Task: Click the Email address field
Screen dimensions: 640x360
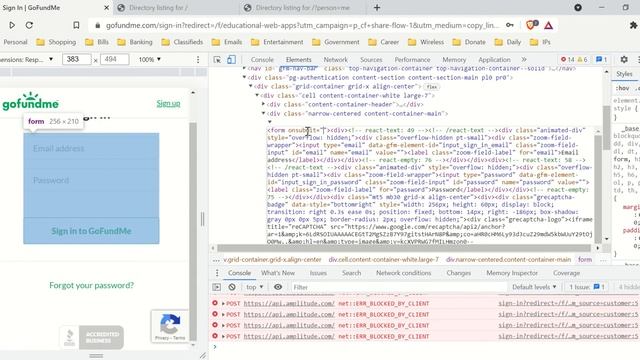Action: point(91,149)
